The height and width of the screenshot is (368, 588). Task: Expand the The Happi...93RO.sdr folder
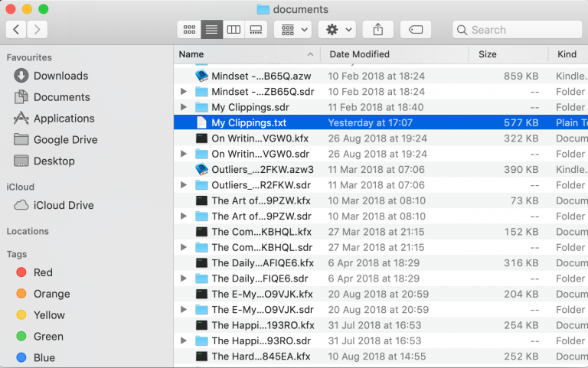(184, 340)
